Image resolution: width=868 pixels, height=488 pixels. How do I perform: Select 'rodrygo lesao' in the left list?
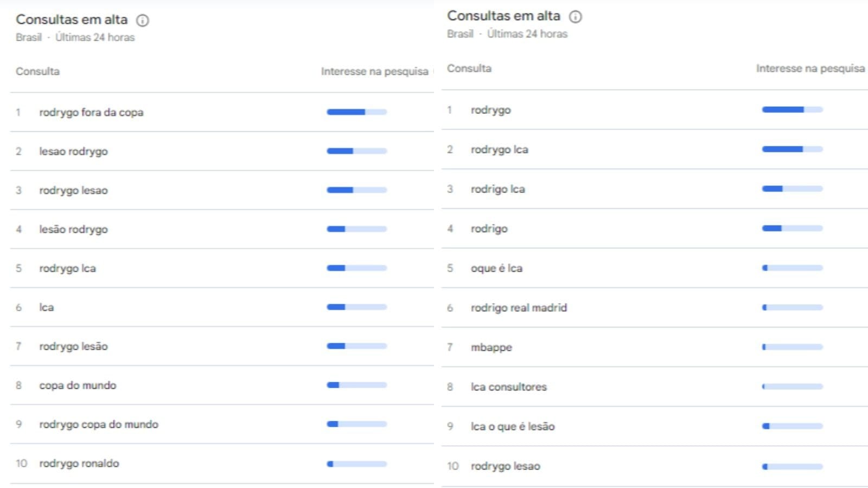pos(73,190)
